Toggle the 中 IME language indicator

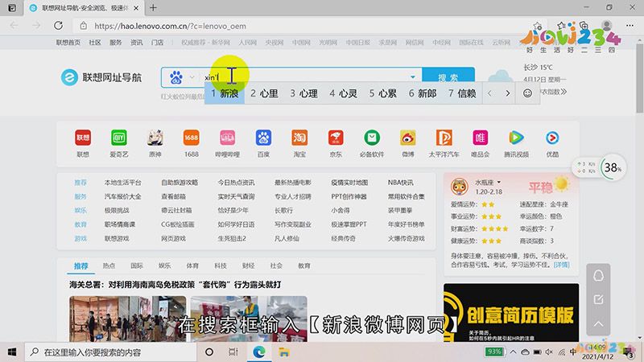tap(573, 352)
